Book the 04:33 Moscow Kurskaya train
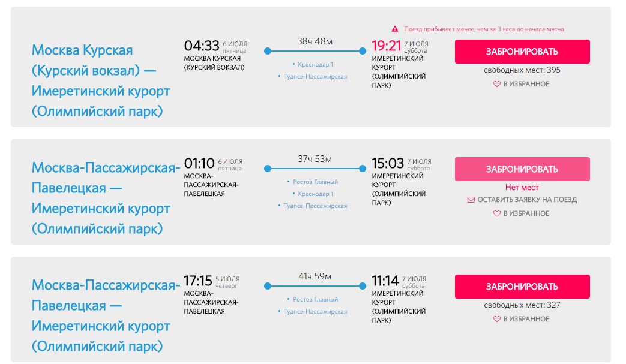 pos(522,52)
